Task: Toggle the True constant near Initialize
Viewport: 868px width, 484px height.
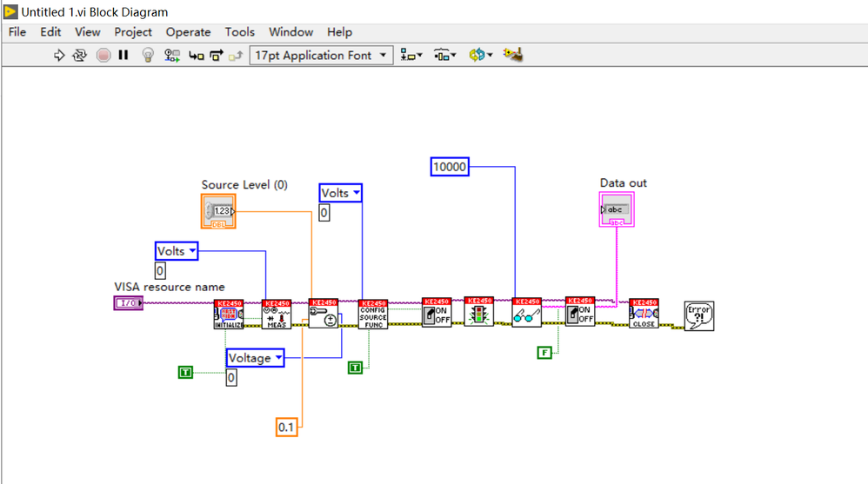Action: tap(185, 372)
